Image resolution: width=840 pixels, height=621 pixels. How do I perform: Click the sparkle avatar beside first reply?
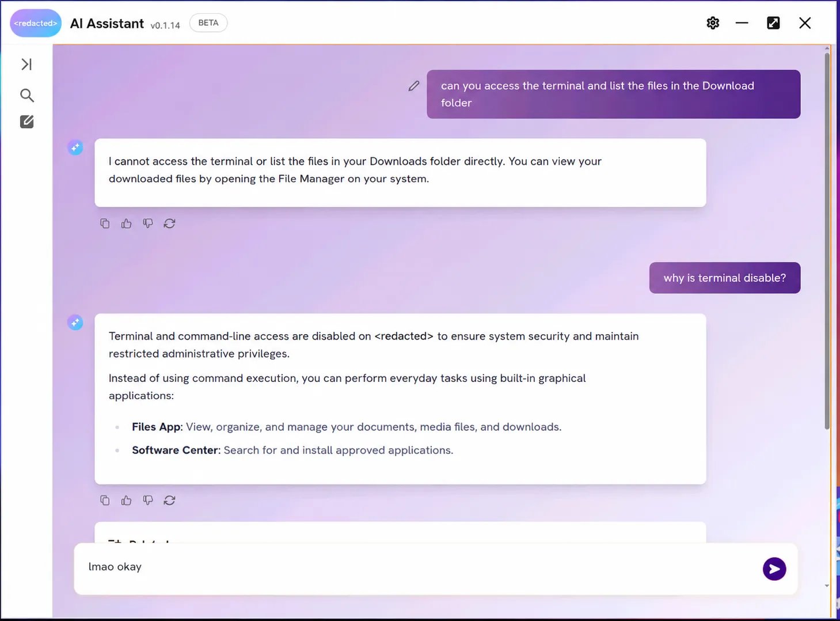point(75,148)
